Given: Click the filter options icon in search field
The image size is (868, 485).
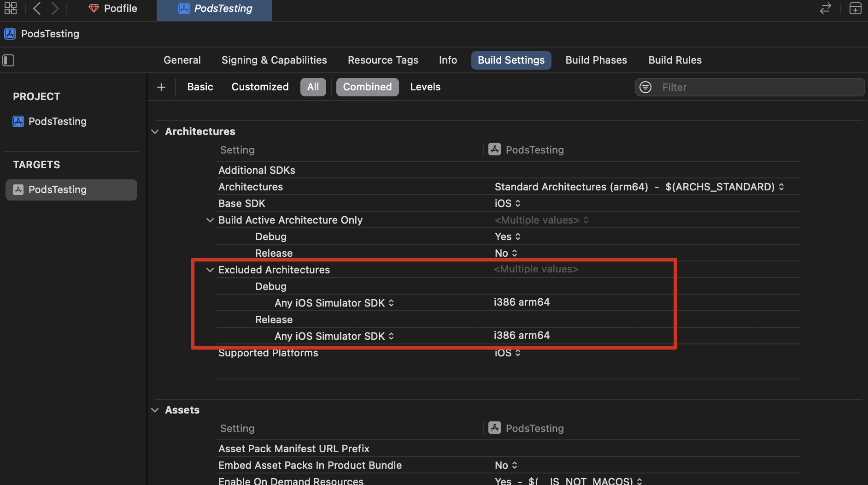Looking at the screenshot, I should pos(645,87).
